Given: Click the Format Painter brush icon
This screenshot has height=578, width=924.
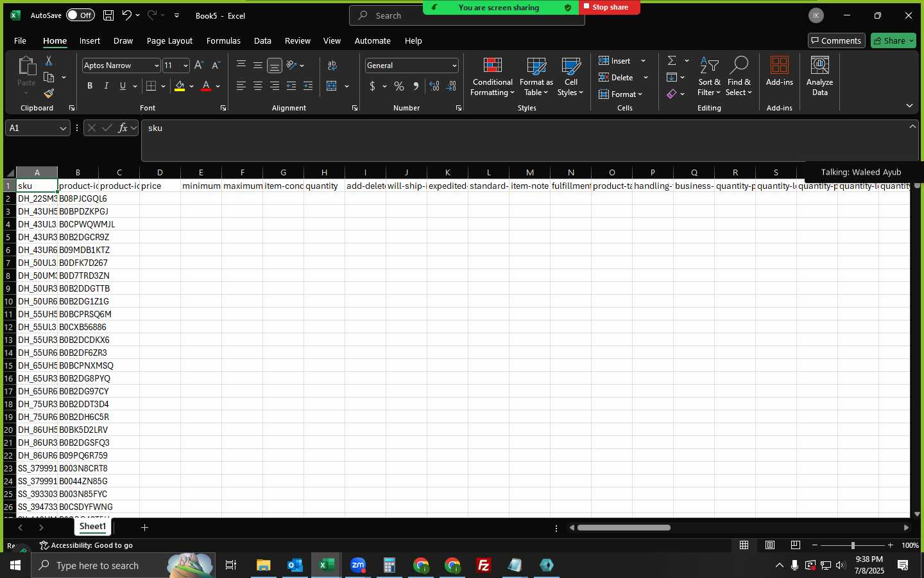Looking at the screenshot, I should coord(49,94).
